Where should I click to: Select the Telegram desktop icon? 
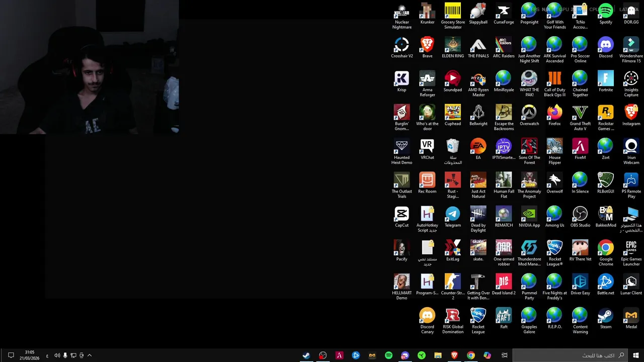click(453, 216)
